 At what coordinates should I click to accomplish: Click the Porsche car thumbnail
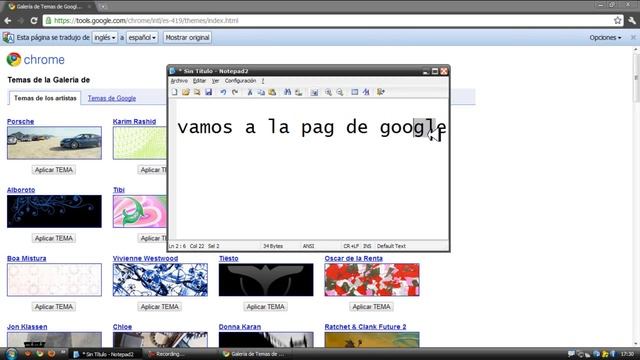tap(54, 143)
